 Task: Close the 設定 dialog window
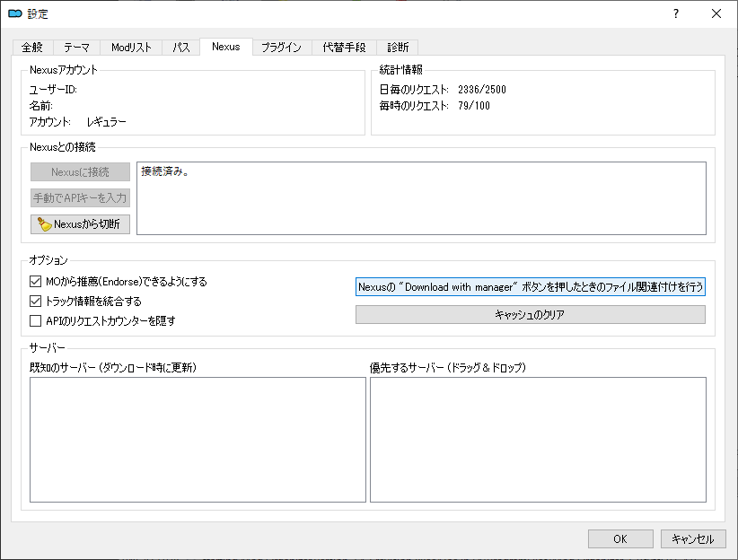(716, 13)
